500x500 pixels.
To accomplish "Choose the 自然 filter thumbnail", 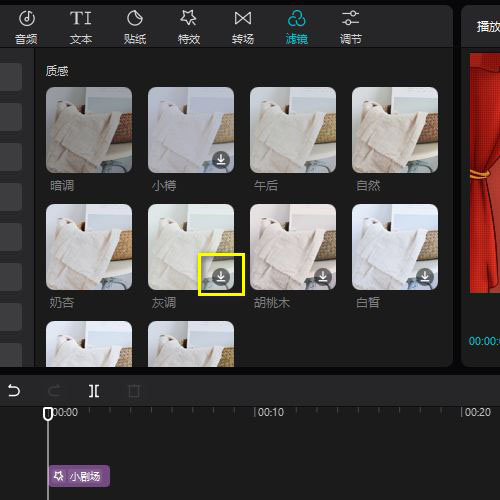I will [395, 130].
